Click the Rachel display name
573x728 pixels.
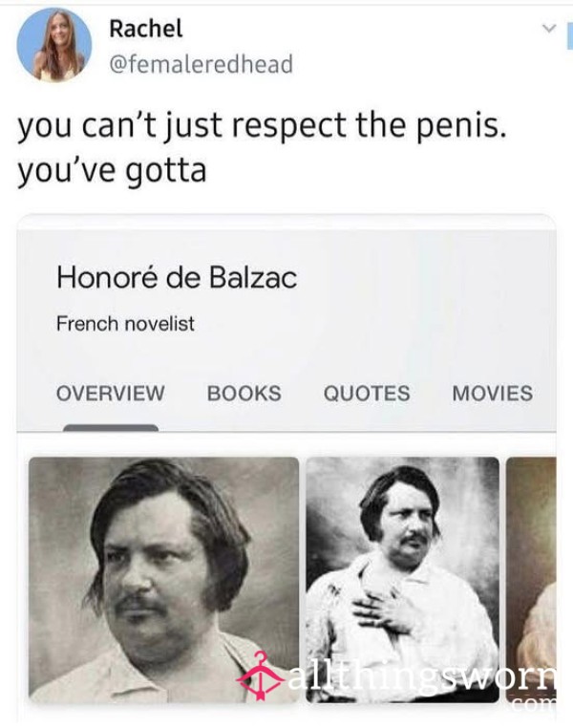(146, 29)
